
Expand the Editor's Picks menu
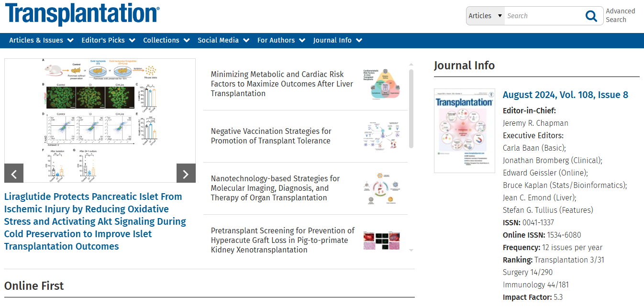pyautogui.click(x=108, y=40)
